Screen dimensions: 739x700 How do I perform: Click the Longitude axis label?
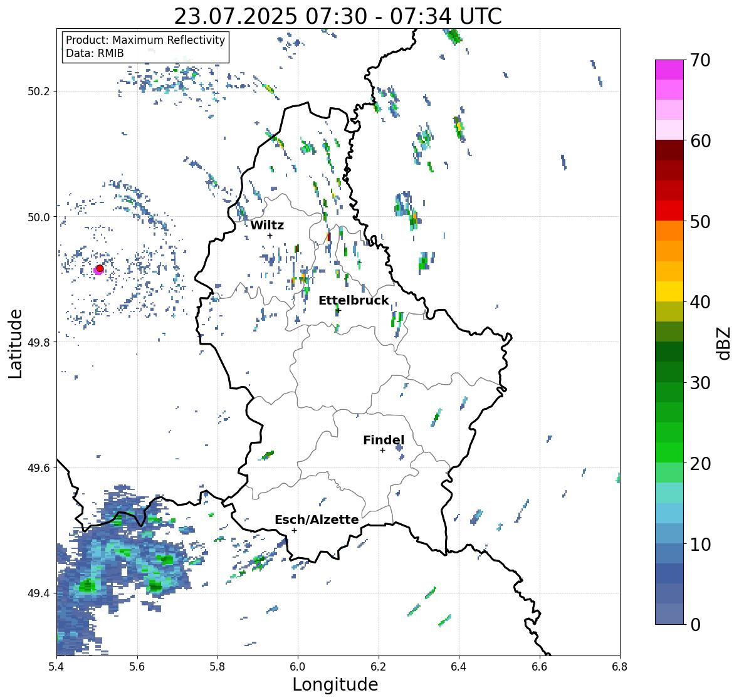(x=335, y=684)
